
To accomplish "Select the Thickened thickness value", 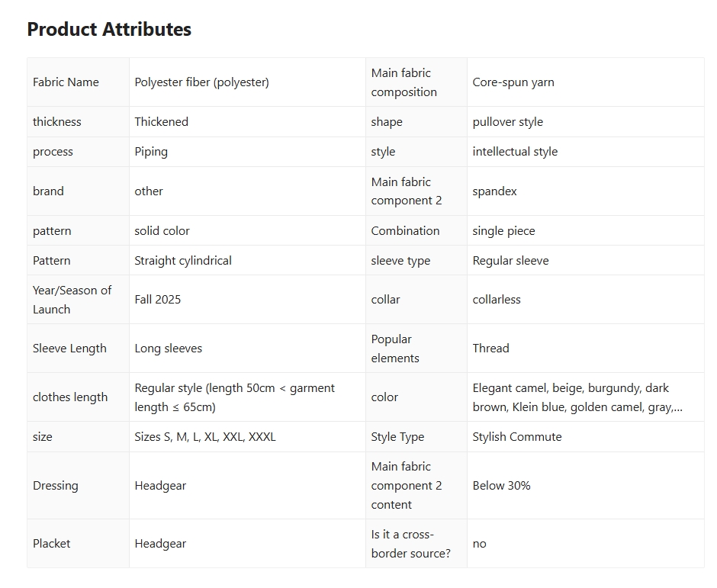I will tap(161, 122).
